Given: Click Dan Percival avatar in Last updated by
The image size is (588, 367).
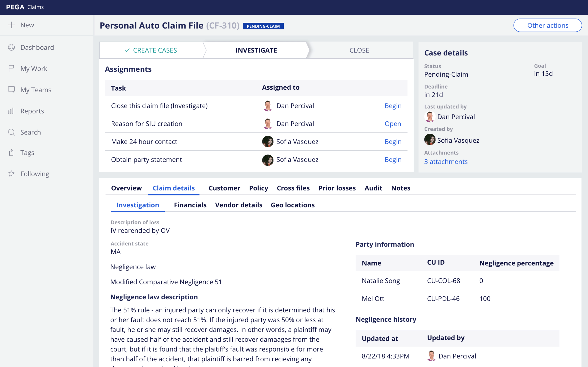Looking at the screenshot, I should tap(430, 117).
